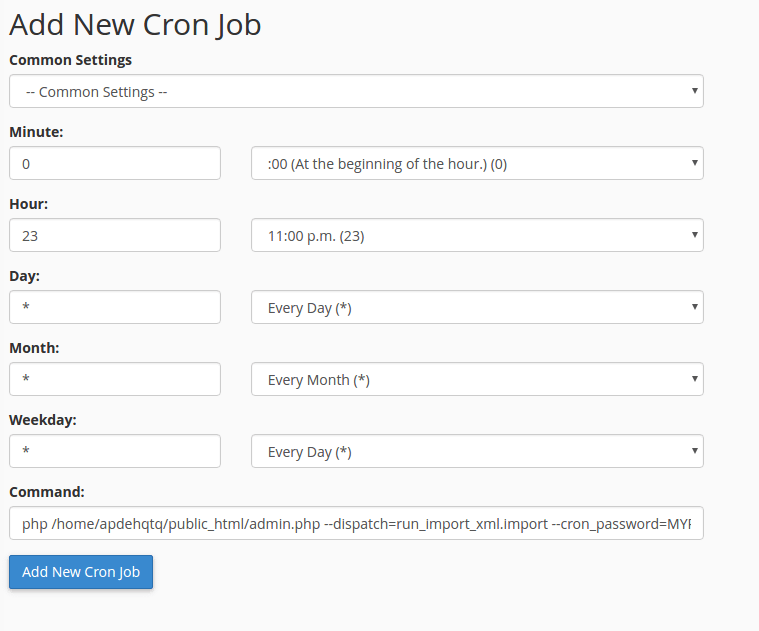Click the Command field label
Viewport: 759px width, 631px height.
coord(47,492)
